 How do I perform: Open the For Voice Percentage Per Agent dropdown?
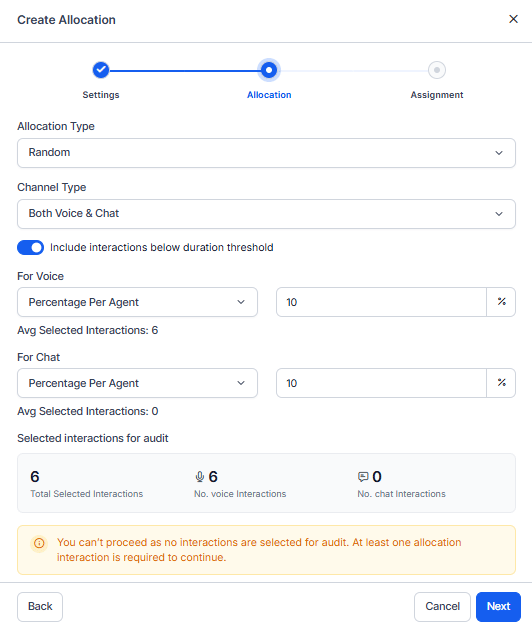tap(137, 302)
